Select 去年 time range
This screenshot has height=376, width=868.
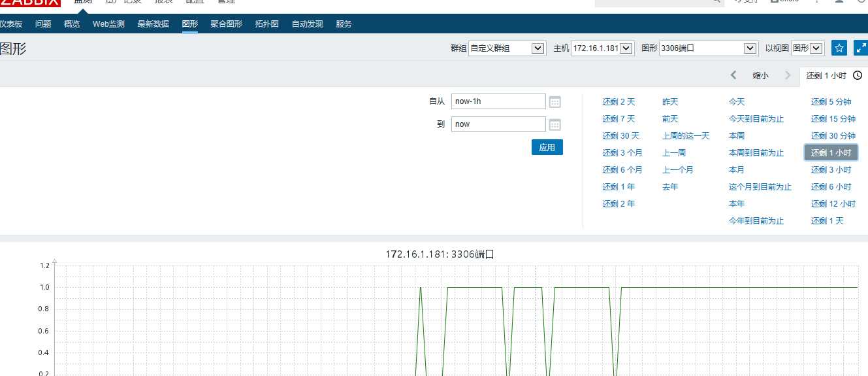pyautogui.click(x=670, y=187)
